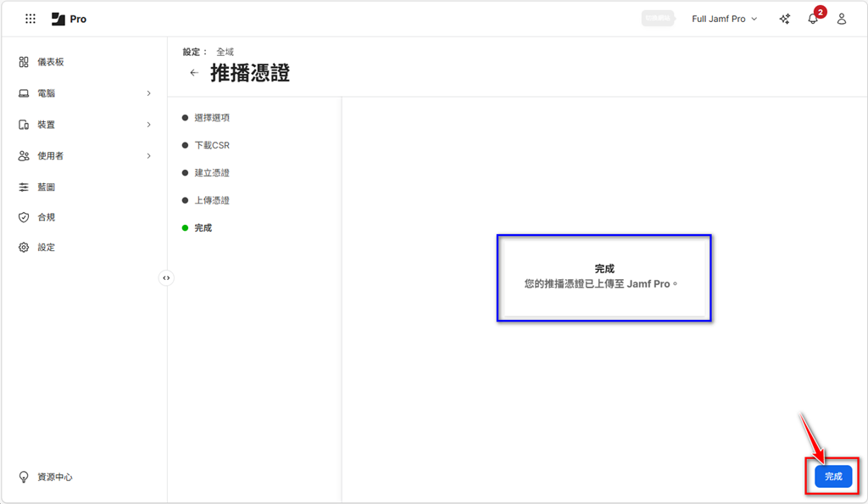Click the 儀表板 dashboard icon

click(x=24, y=62)
